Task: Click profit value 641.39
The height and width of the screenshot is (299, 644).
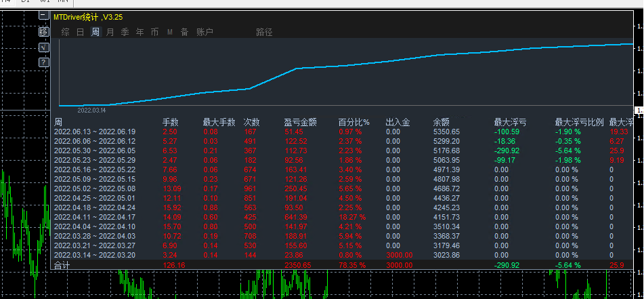Action: tap(296, 217)
